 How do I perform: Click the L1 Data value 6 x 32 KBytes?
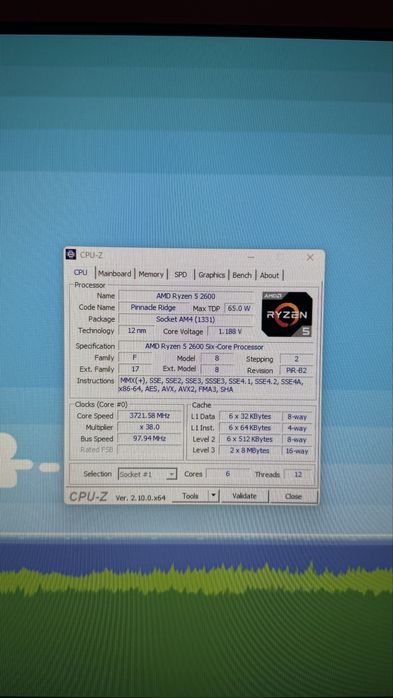tap(250, 417)
